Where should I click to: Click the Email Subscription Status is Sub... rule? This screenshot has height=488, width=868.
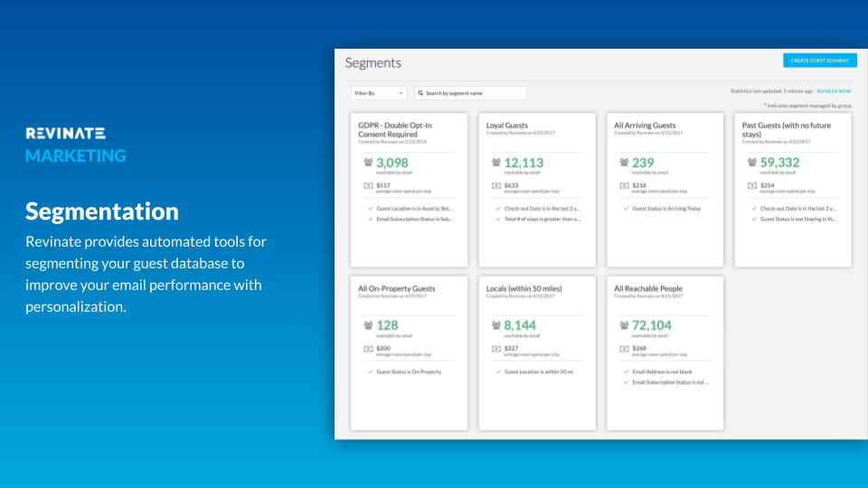pyautogui.click(x=415, y=219)
